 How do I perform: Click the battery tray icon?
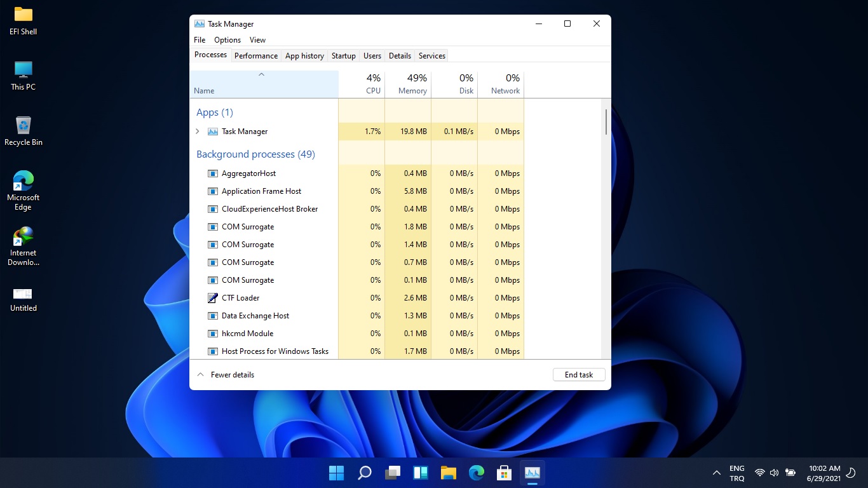pos(790,473)
